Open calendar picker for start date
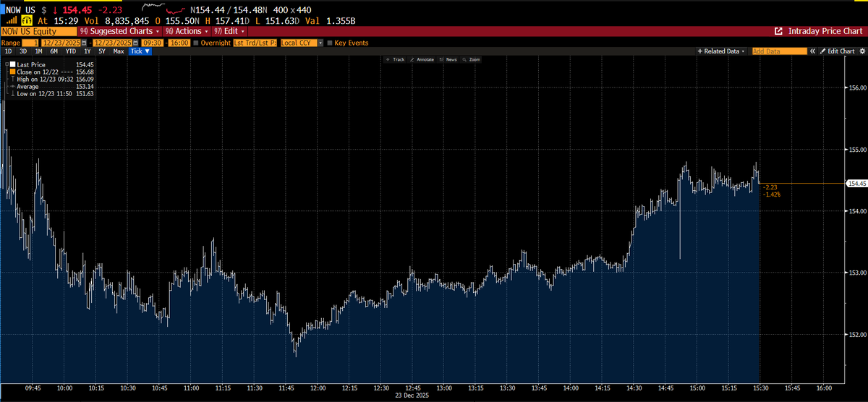The height and width of the screenshot is (402, 868). click(83, 43)
